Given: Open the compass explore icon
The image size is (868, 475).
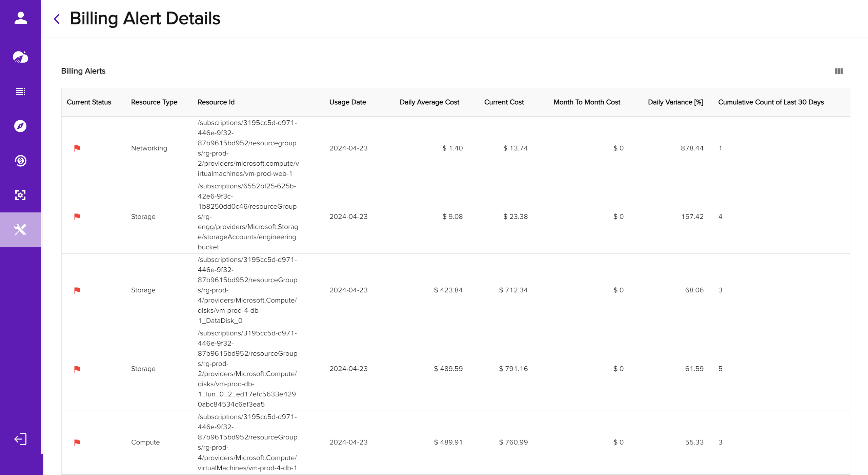Looking at the screenshot, I should [20, 126].
